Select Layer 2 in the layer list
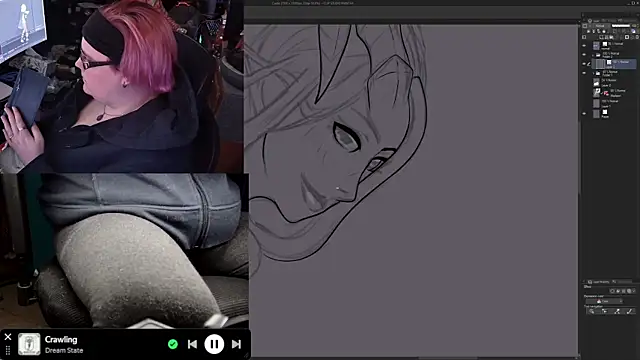The width and height of the screenshot is (640, 360). coord(614,82)
